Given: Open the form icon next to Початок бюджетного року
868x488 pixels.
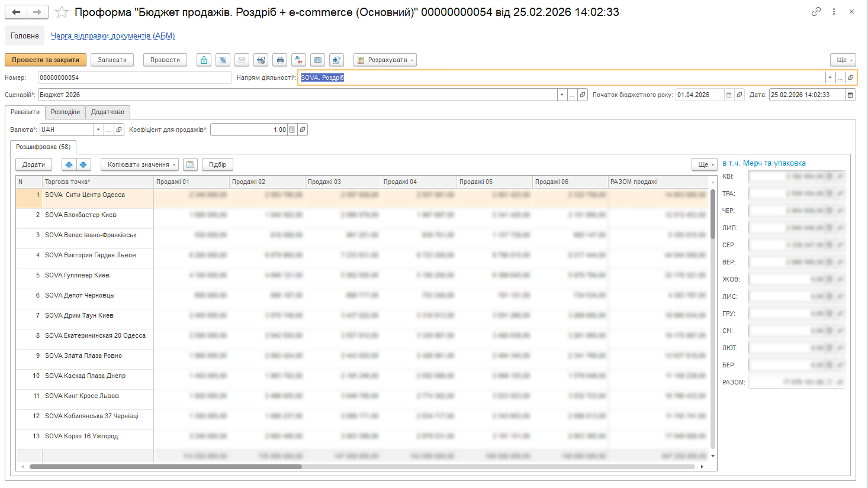Looking at the screenshot, I should pyautogui.click(x=740, y=95).
